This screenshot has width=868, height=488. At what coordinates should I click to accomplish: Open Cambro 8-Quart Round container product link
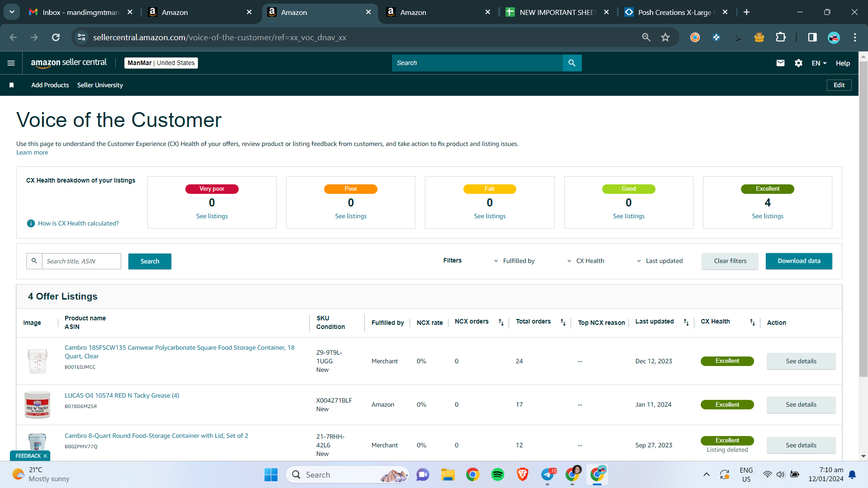pyautogui.click(x=156, y=436)
